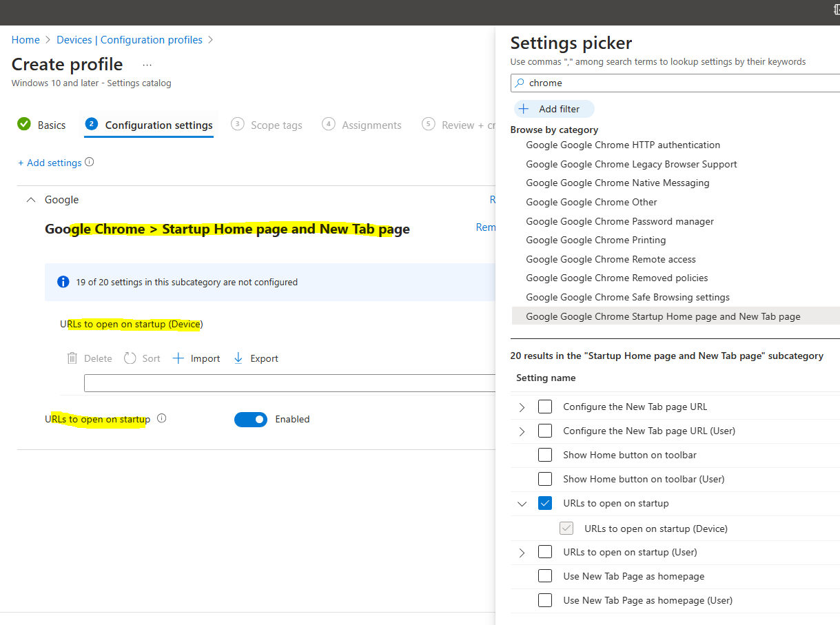Select the Configuration settings tab
840x625 pixels.
[x=149, y=125]
